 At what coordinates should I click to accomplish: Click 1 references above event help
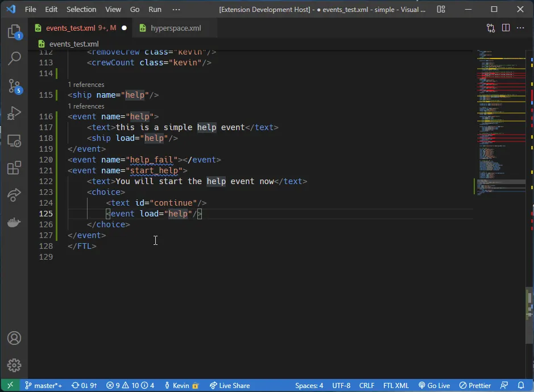click(86, 106)
